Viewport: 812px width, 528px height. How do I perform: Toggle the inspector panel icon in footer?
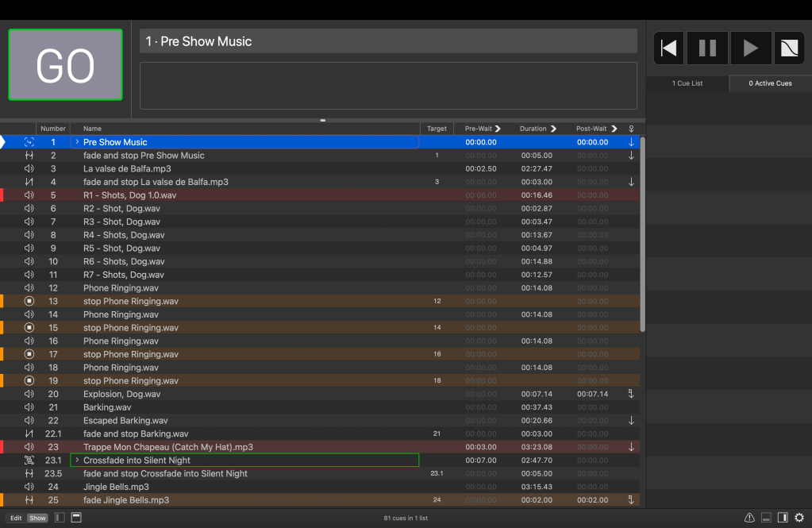pyautogui.click(x=76, y=518)
